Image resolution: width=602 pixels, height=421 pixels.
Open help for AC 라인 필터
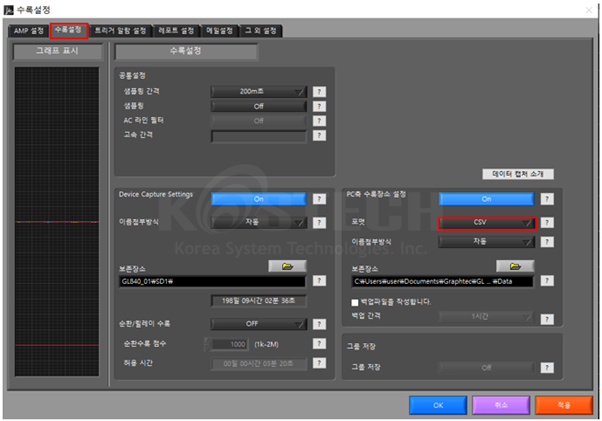[319, 121]
